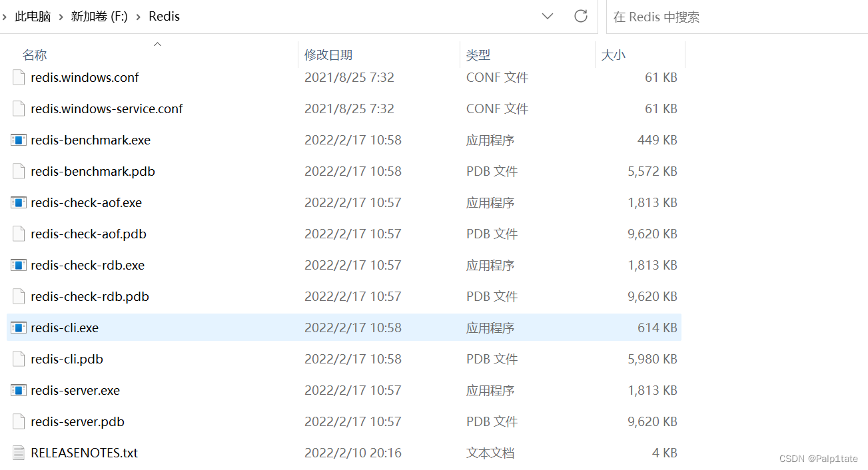Click the 文本文档 type cell
This screenshot has height=470, width=868.
490,453
